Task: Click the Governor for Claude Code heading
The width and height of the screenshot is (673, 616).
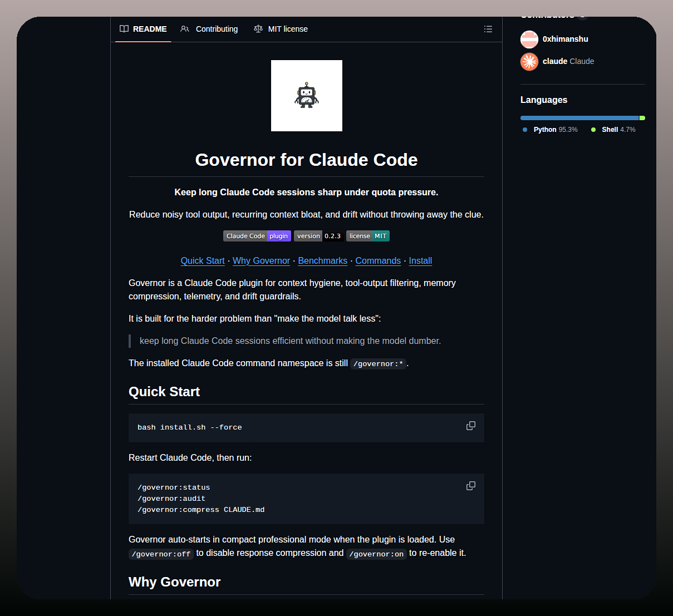Action: [306, 160]
